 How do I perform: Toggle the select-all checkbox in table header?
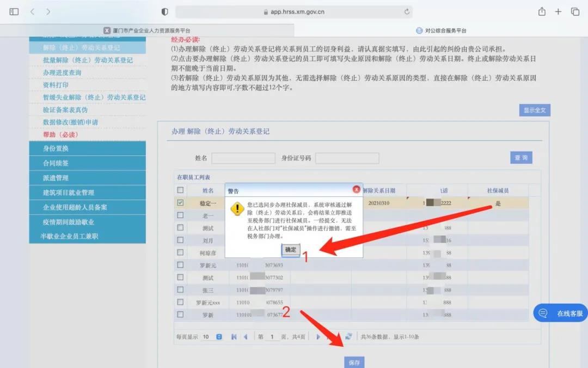click(x=180, y=190)
